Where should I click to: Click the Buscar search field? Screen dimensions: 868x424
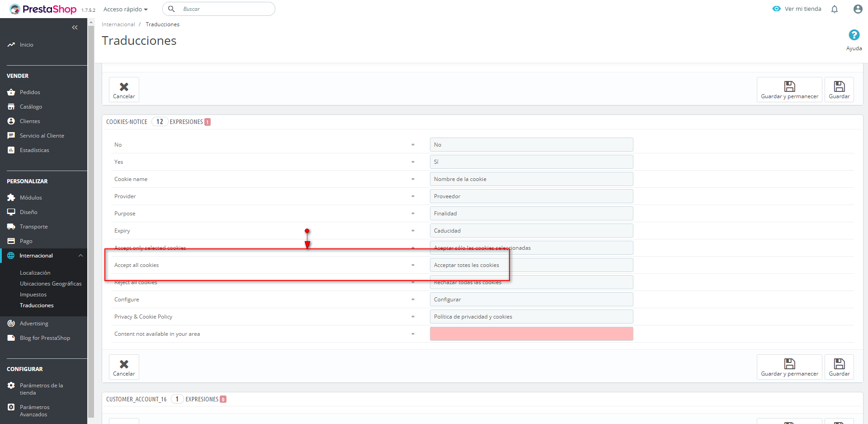click(x=226, y=9)
